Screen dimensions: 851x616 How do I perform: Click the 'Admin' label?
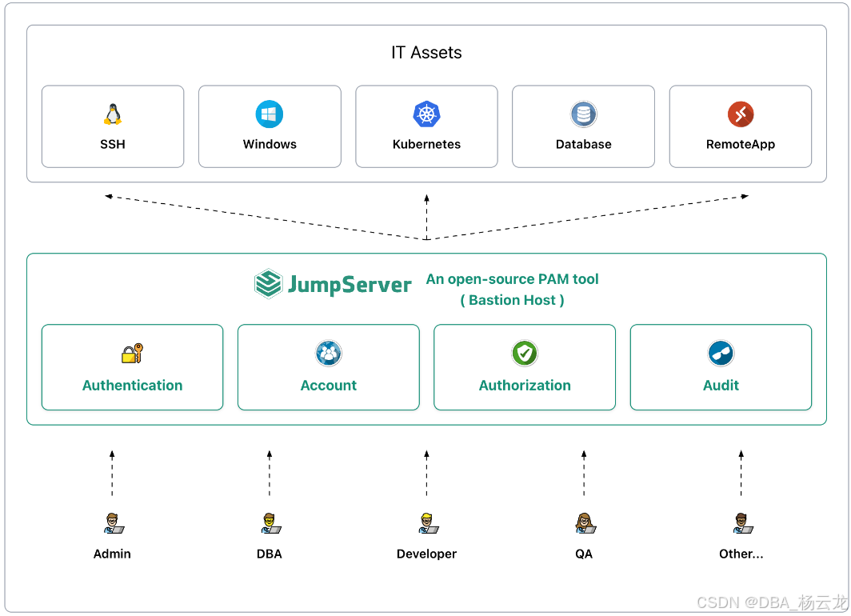pos(112,554)
